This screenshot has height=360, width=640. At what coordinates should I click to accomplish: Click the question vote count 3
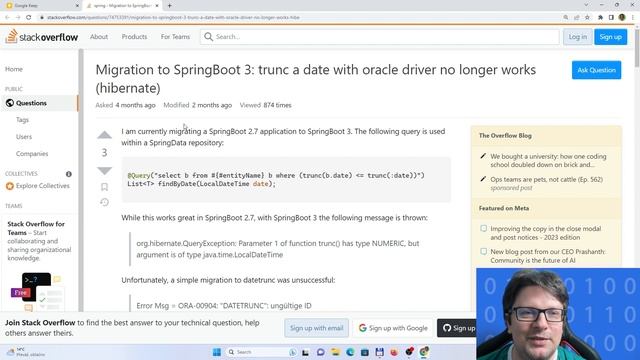(x=104, y=153)
